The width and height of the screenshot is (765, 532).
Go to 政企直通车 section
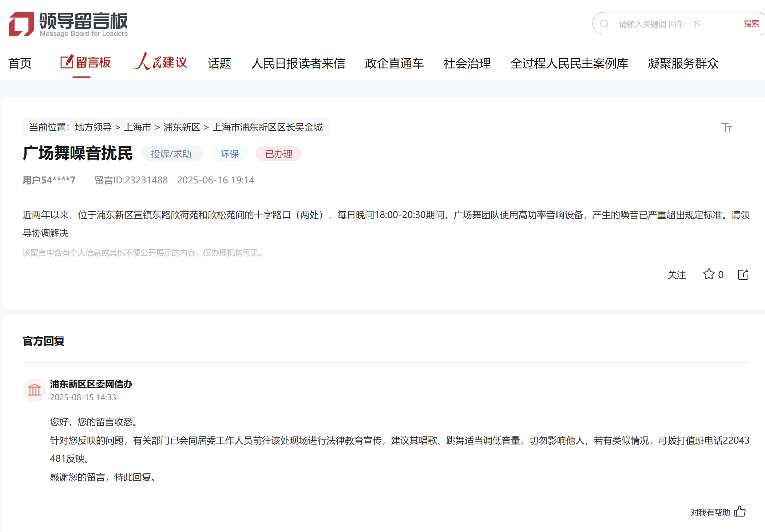(x=394, y=63)
